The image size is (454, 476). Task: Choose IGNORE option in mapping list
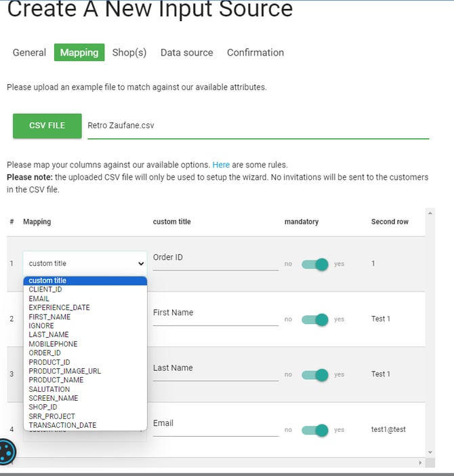[41, 325]
